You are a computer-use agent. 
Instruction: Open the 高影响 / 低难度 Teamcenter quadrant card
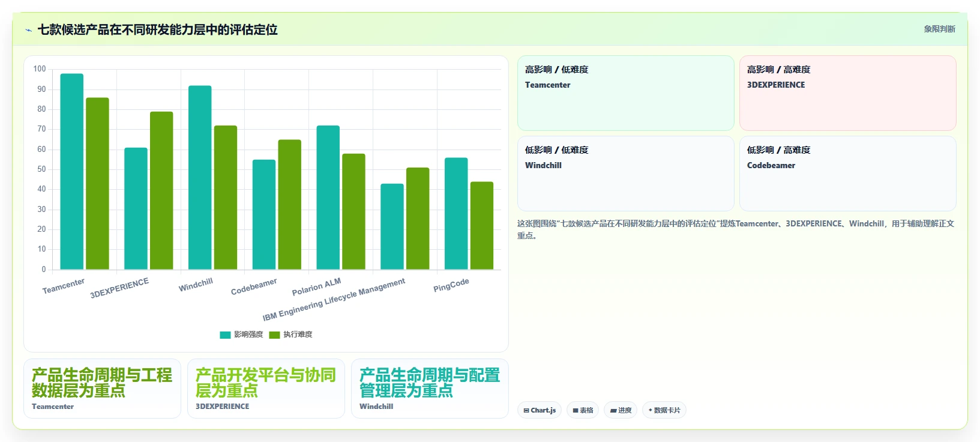coord(625,93)
